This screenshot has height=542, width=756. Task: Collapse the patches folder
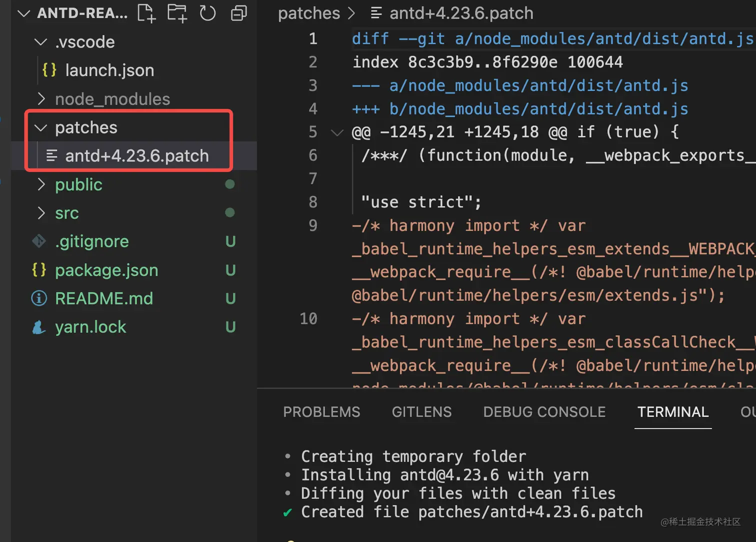pos(40,127)
